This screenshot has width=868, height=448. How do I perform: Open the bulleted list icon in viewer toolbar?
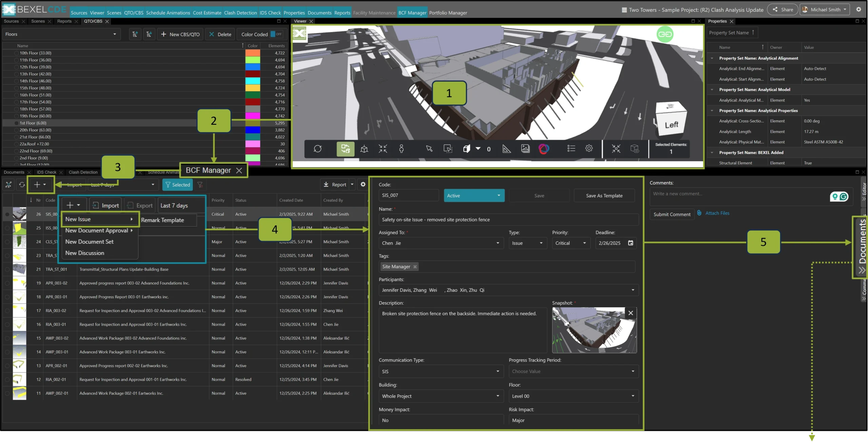point(571,149)
